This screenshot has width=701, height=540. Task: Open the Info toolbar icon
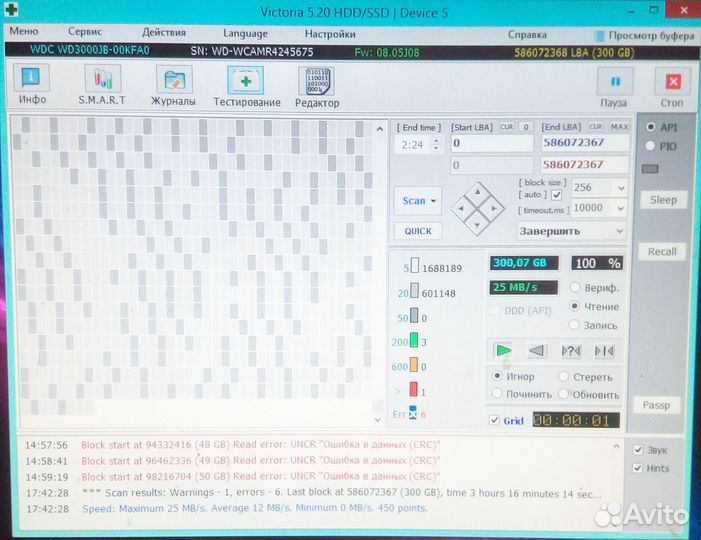click(x=32, y=80)
